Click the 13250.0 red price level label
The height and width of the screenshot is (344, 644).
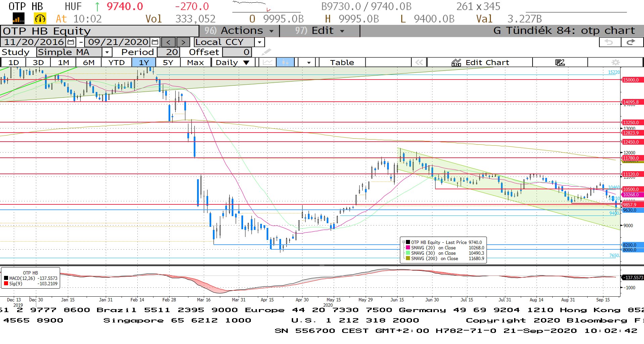coord(633,122)
